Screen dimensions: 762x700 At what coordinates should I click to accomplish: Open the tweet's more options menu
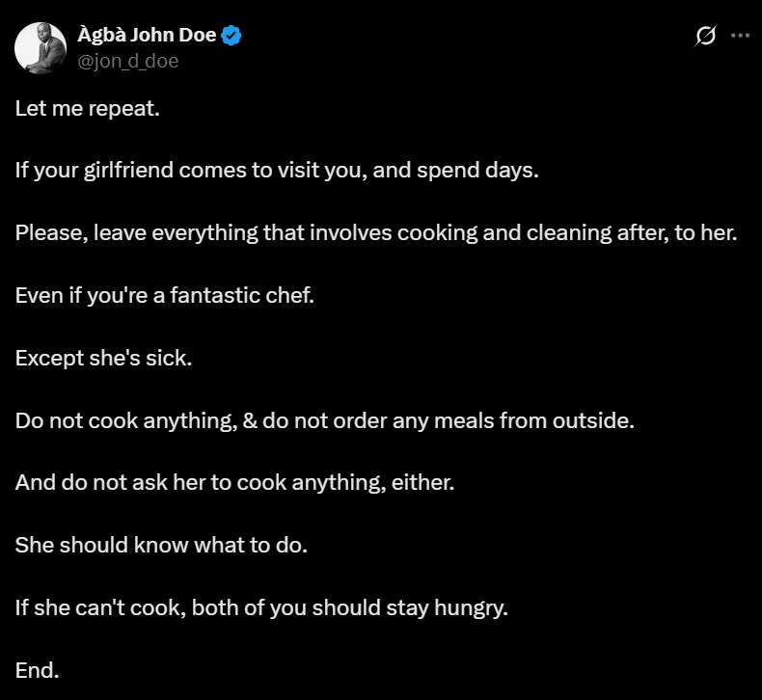pos(740,36)
